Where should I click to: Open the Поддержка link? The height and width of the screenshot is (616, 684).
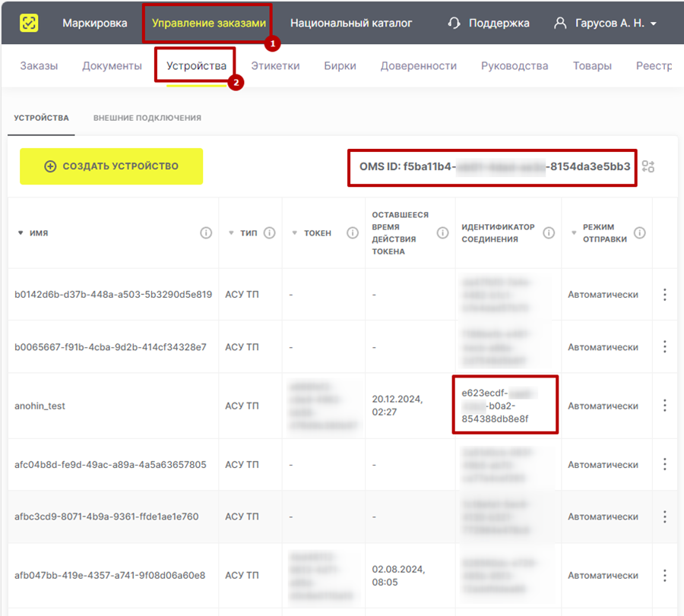[x=499, y=23]
